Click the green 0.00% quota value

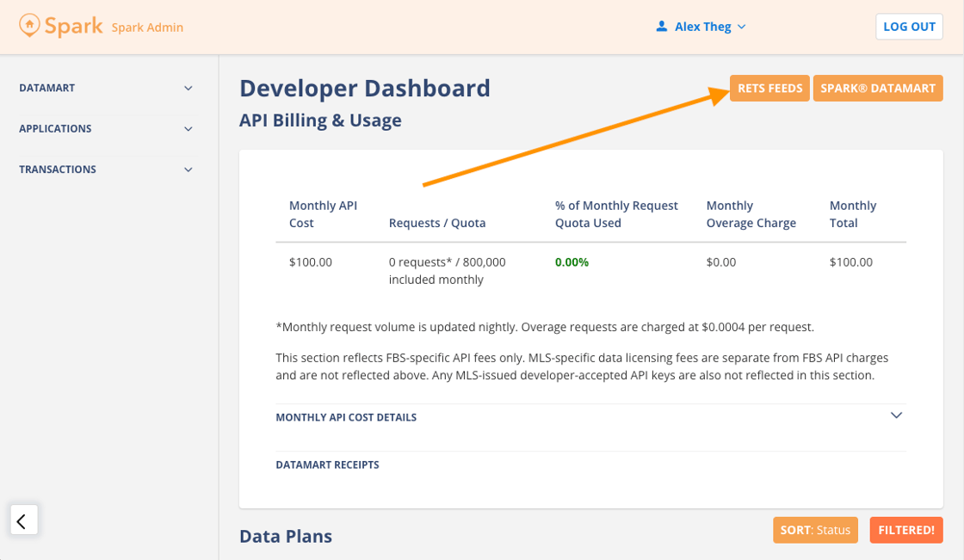(572, 262)
